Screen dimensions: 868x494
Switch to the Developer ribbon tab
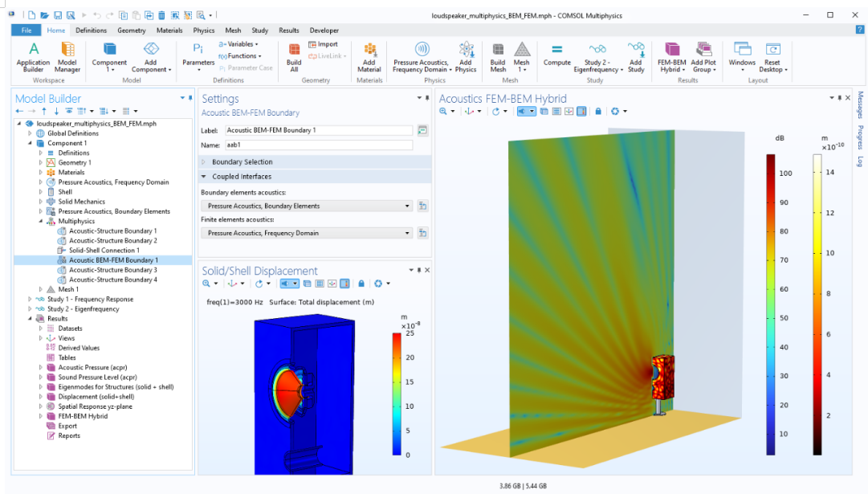pos(324,31)
